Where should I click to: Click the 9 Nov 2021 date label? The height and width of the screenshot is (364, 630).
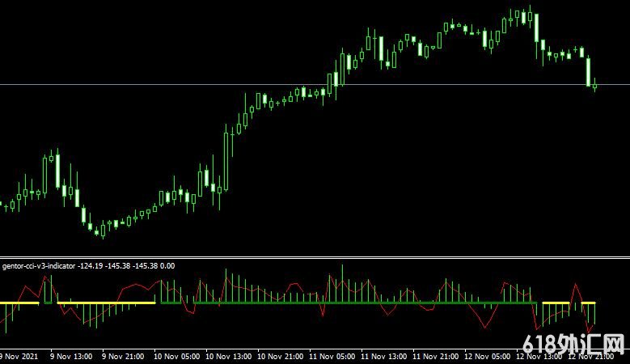tap(19, 356)
